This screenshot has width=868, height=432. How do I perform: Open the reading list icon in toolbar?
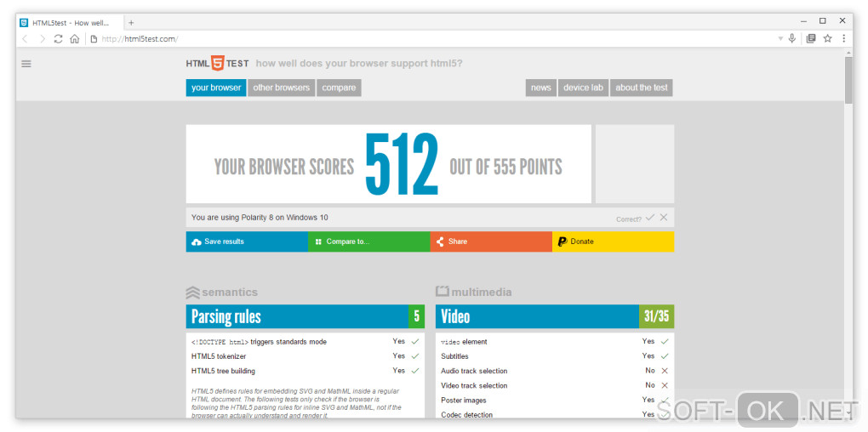(811, 38)
